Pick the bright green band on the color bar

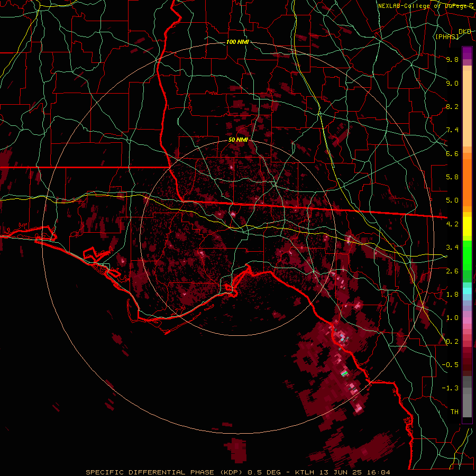click(467, 254)
